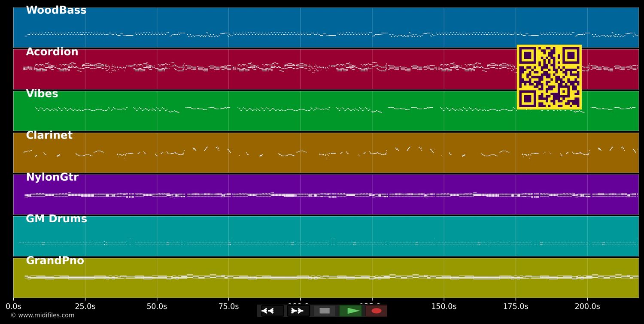Click the 50.0s timeline marker
The width and height of the screenshot is (644, 324).
tap(157, 306)
